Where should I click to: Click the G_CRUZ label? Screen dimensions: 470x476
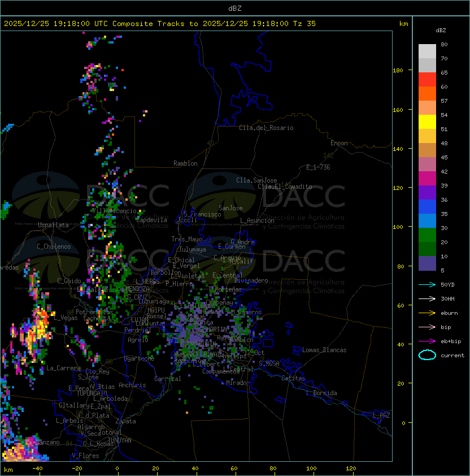coord(137,297)
